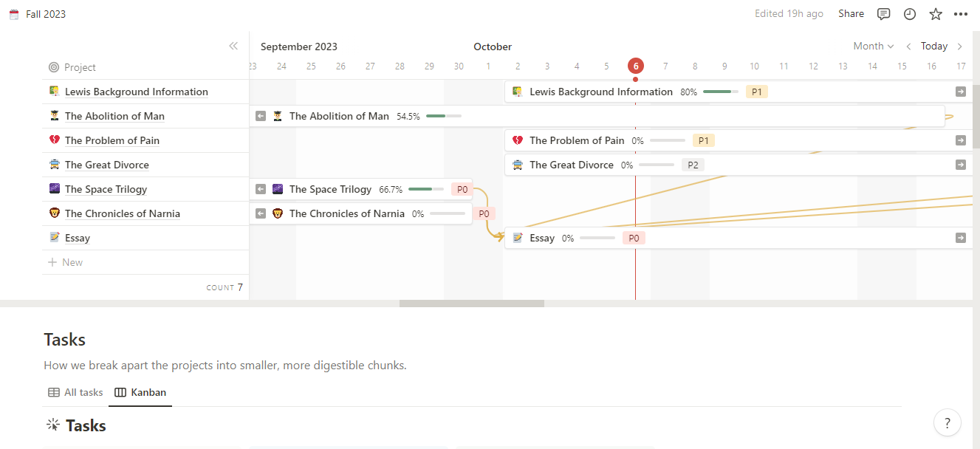Click the Share button
980x449 pixels.
tap(851, 14)
